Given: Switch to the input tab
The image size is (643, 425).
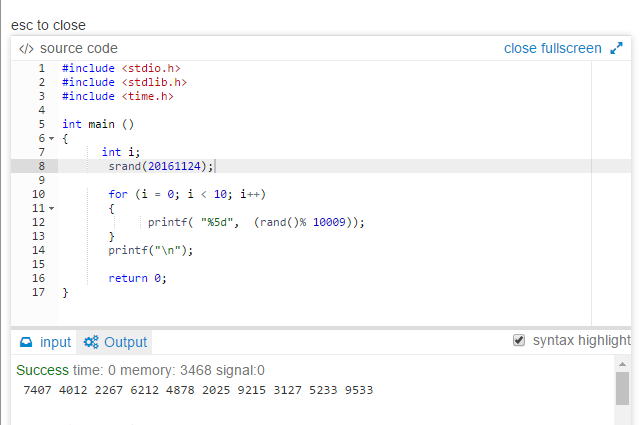Looking at the screenshot, I should coord(45,342).
